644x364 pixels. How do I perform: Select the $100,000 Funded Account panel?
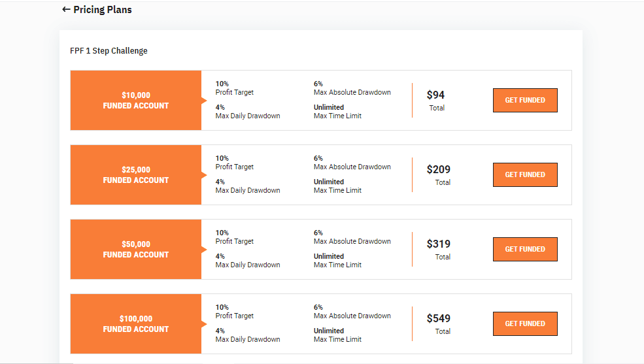(136, 323)
